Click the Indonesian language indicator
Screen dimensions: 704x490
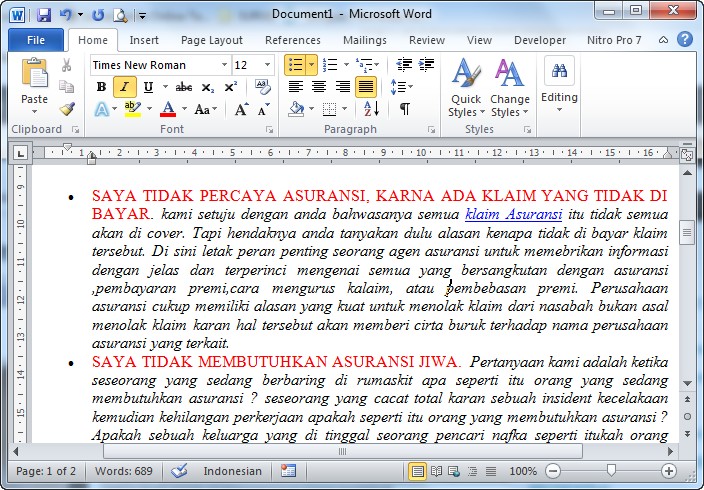[232, 471]
